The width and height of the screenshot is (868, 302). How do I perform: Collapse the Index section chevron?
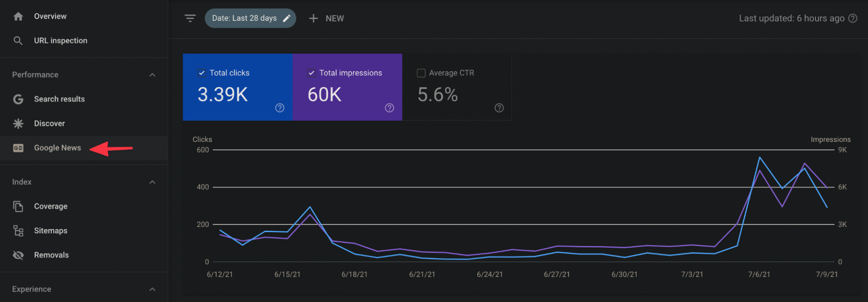[152, 182]
